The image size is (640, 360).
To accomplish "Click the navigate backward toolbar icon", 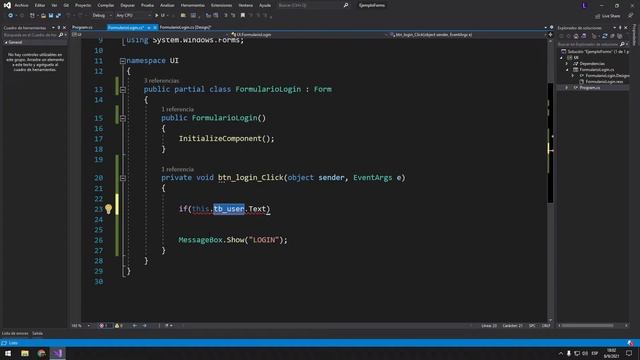I will [10, 16].
